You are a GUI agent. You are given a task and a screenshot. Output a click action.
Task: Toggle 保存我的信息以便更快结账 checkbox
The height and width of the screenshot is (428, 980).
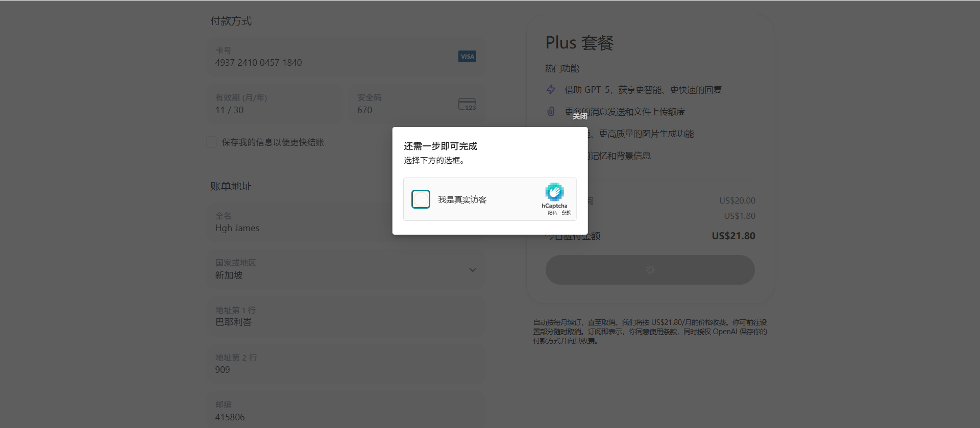tap(212, 142)
